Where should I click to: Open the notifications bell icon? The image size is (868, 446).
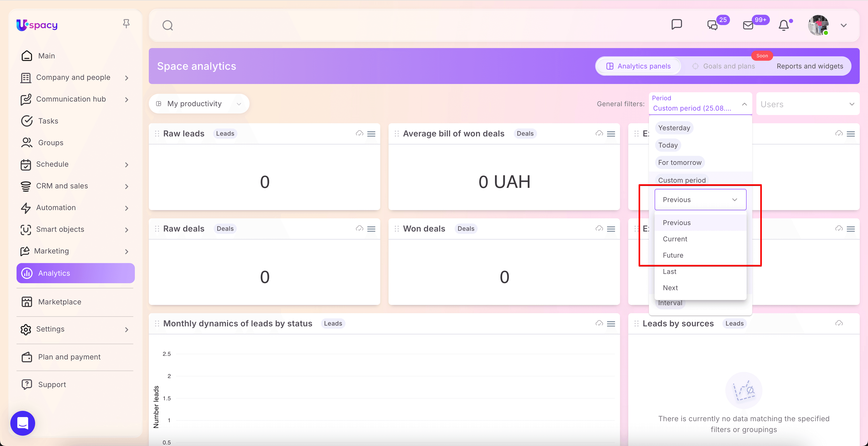784,25
